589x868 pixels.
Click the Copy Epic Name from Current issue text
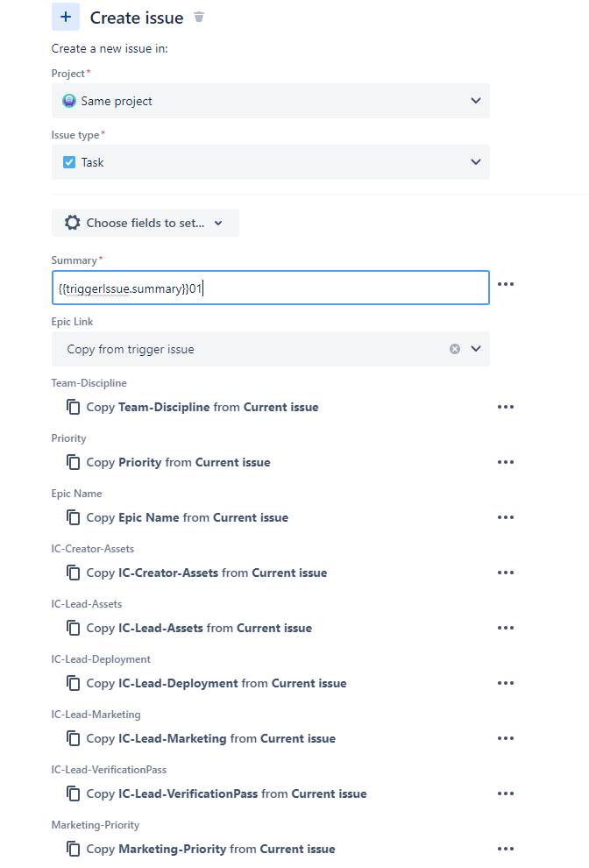(187, 517)
